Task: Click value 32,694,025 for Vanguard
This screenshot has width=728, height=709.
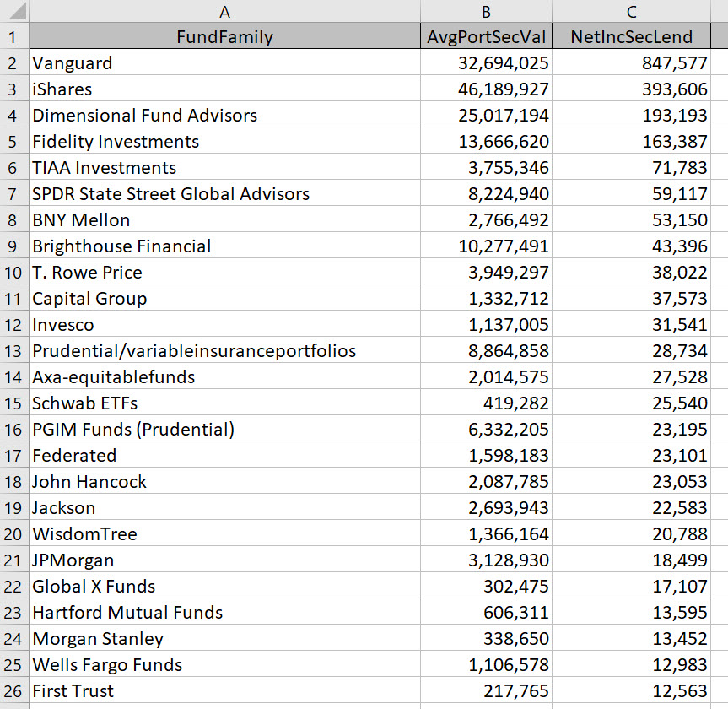Action: (x=486, y=62)
